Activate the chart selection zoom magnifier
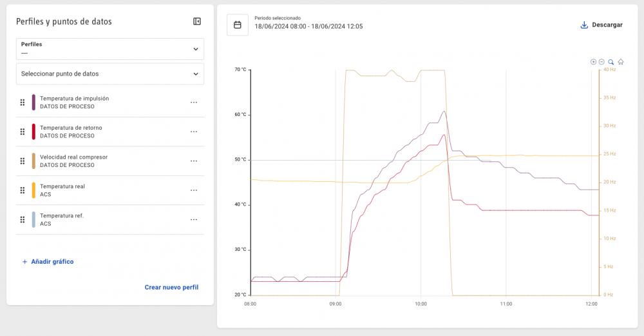 (611, 62)
